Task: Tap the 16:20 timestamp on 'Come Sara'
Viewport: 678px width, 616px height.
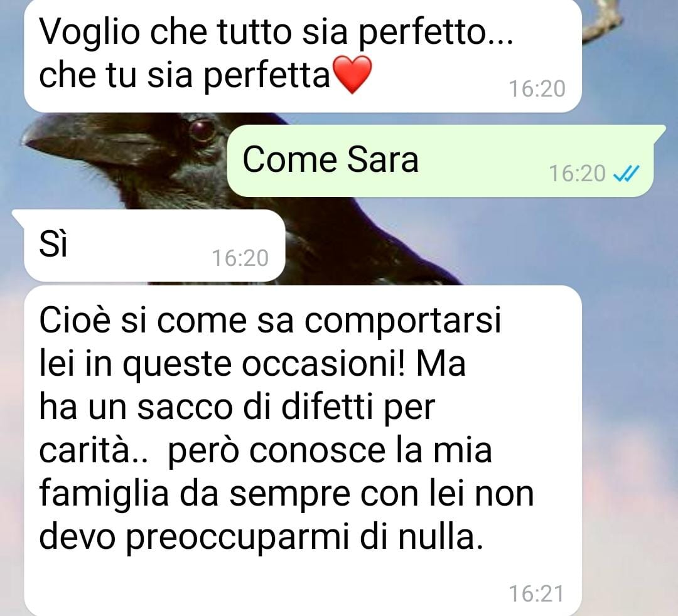Action: pyautogui.click(x=577, y=174)
